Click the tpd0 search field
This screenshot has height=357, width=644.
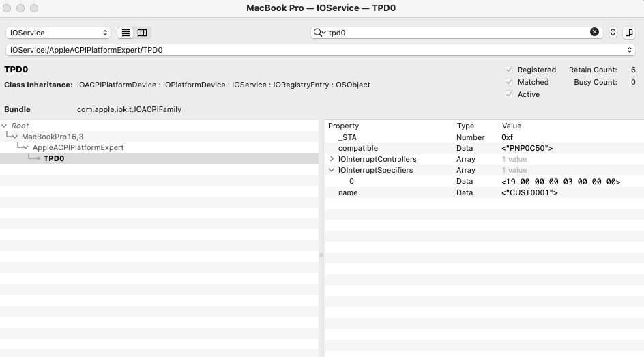pos(456,33)
